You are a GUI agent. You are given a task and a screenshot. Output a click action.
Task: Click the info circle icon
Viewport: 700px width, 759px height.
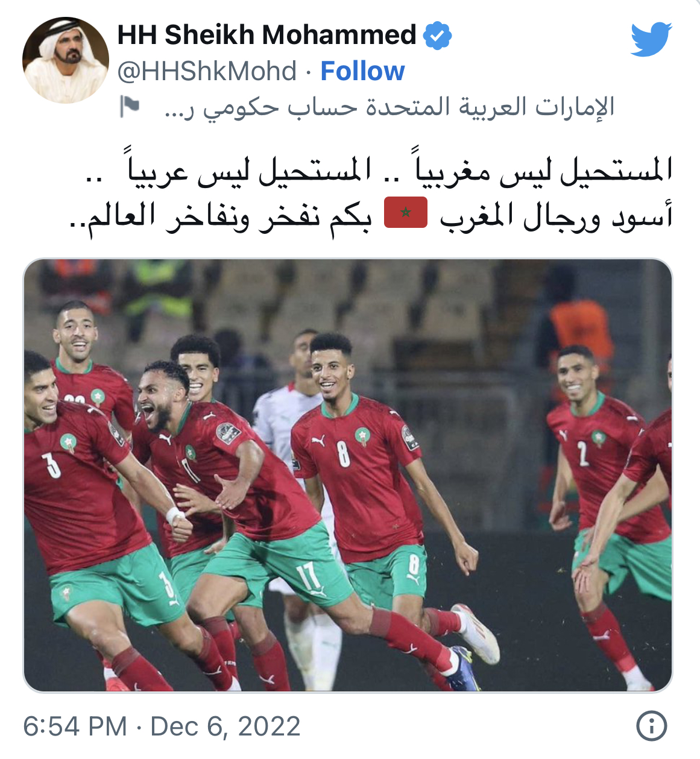652,726
